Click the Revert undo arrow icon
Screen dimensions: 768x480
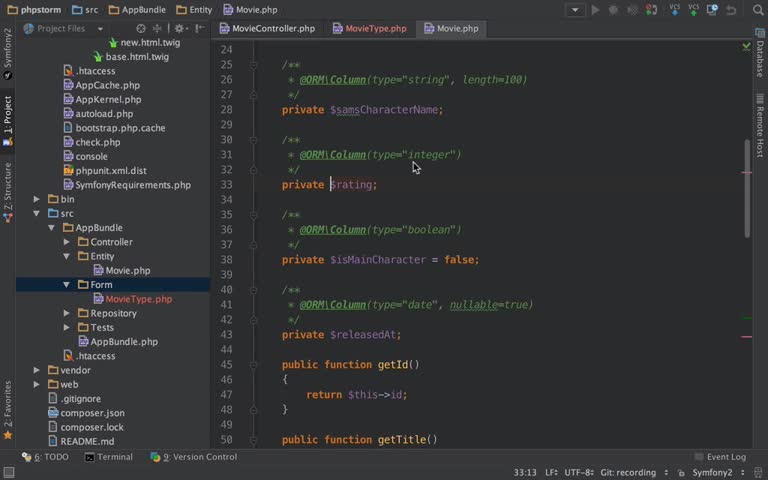pyautogui.click(x=731, y=10)
